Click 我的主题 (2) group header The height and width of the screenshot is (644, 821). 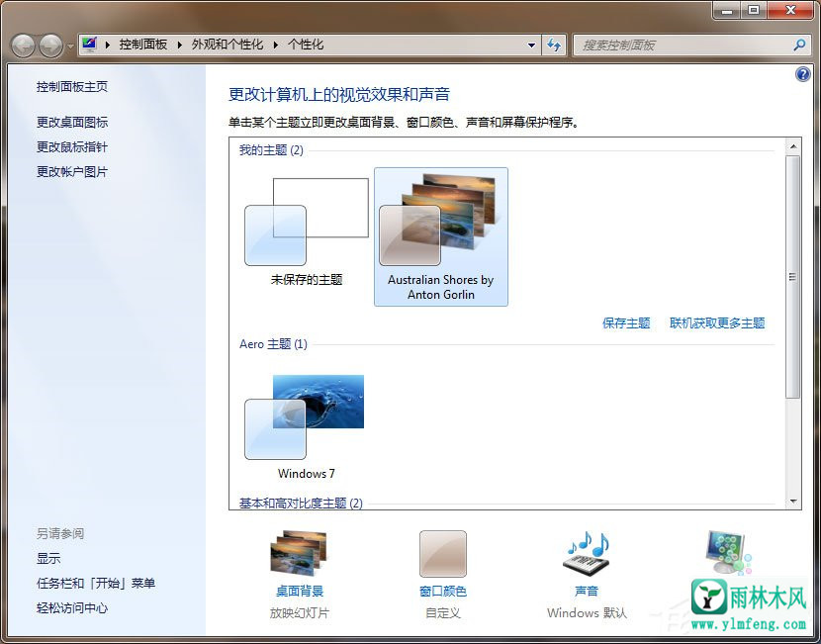271,150
